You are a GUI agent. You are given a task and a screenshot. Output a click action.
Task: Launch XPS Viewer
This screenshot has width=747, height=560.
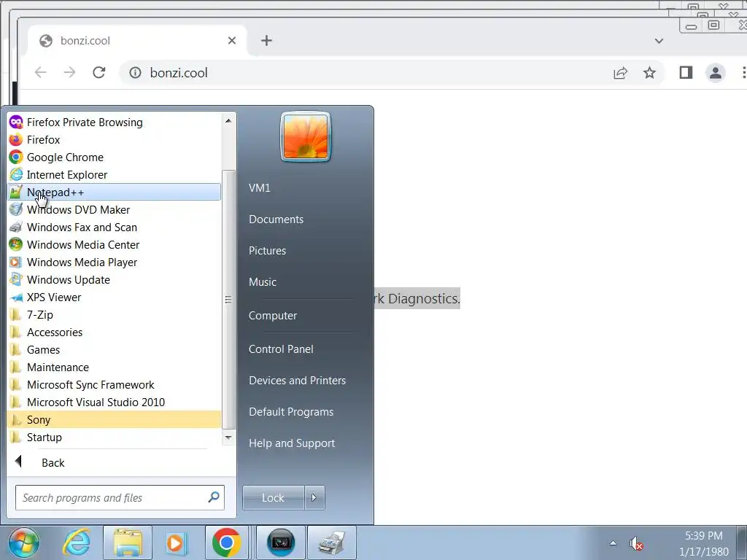coord(115,297)
